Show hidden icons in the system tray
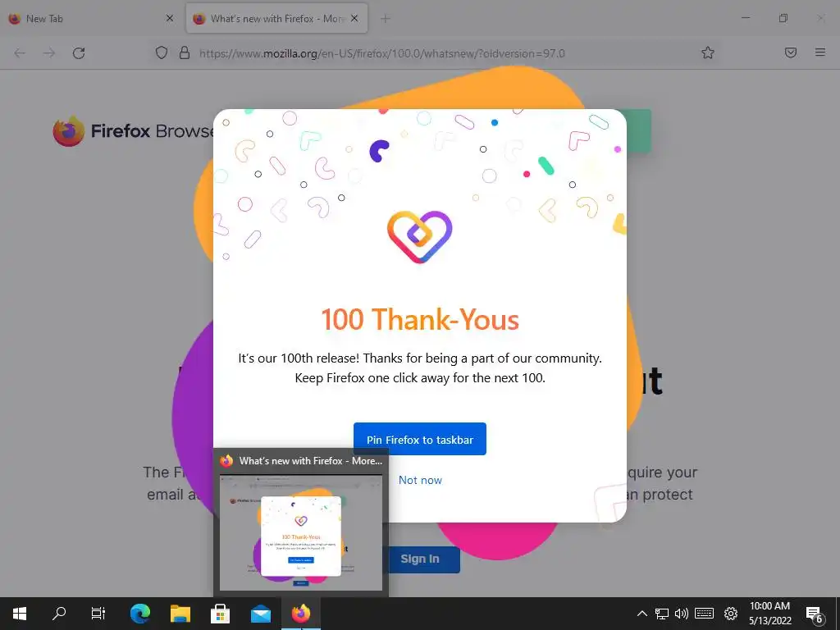This screenshot has width=840, height=630. point(641,614)
